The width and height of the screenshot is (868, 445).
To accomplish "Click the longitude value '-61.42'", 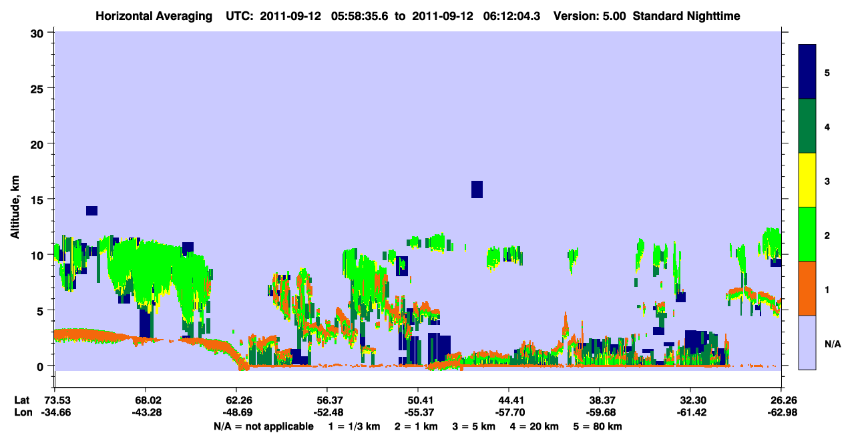I will coord(692,413).
